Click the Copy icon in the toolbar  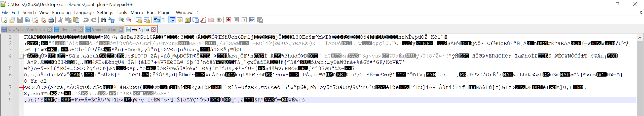coord(68,20)
